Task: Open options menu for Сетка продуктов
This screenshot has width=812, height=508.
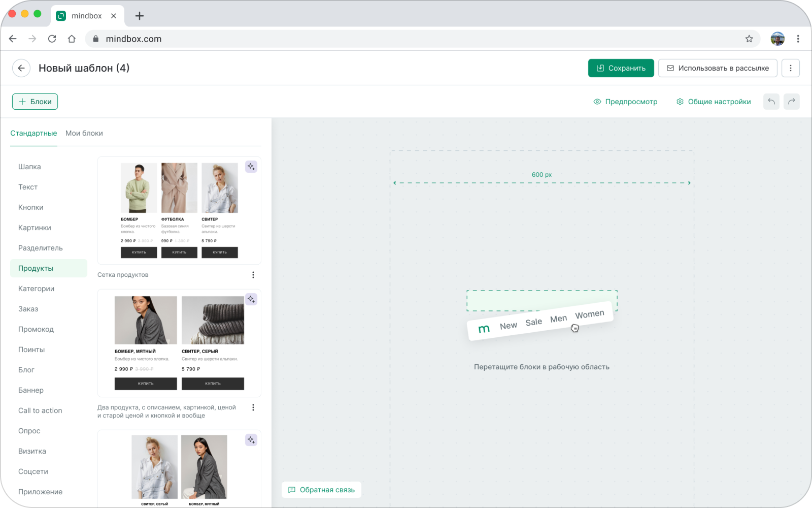Action: coord(253,275)
